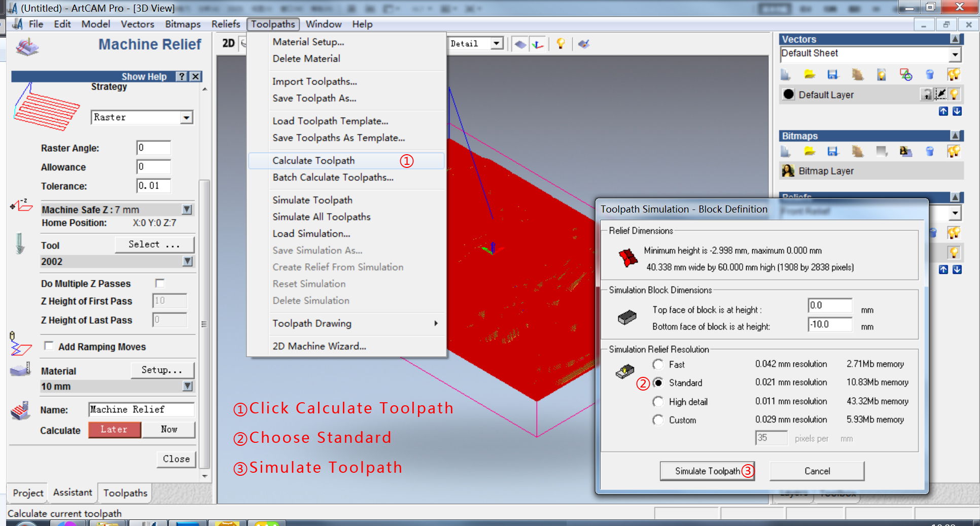
Task: Move vector layer up with arrow
Action: [x=943, y=111]
